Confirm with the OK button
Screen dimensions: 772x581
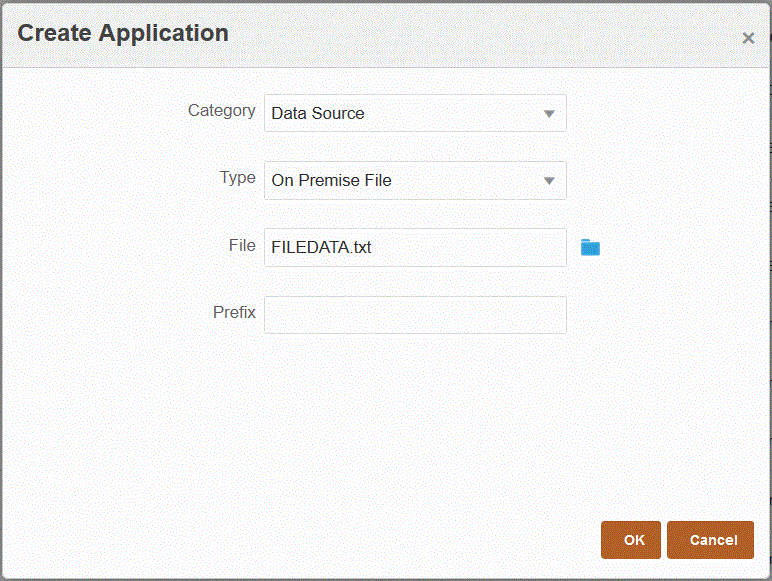(634, 540)
